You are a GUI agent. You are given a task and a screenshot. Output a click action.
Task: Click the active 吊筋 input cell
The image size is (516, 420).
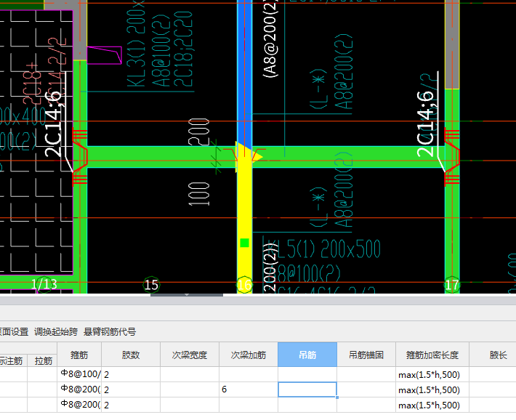point(307,389)
